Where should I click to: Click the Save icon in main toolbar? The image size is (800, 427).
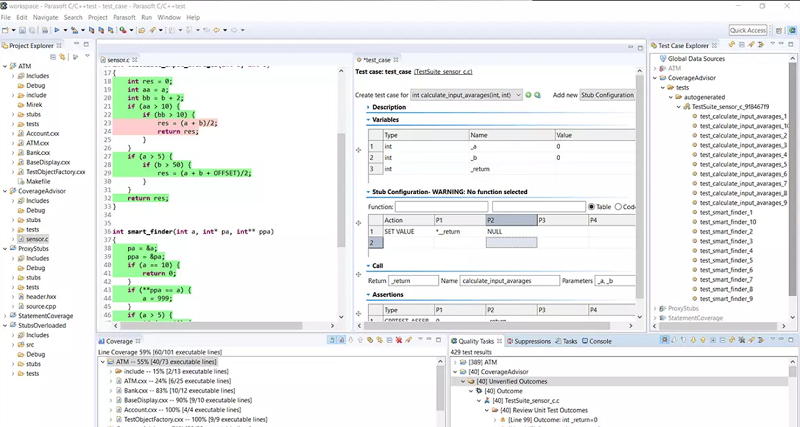pos(22,30)
